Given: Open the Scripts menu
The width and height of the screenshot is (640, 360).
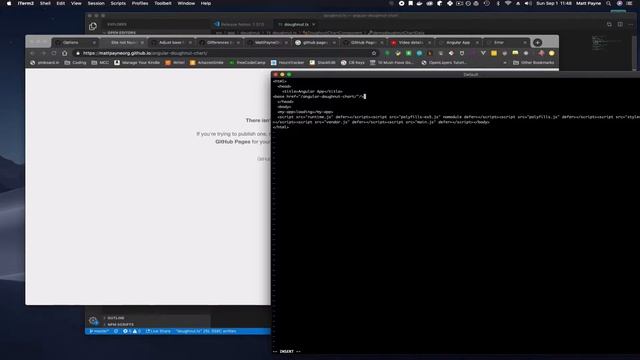Looking at the screenshot, I should click(x=118, y=3).
